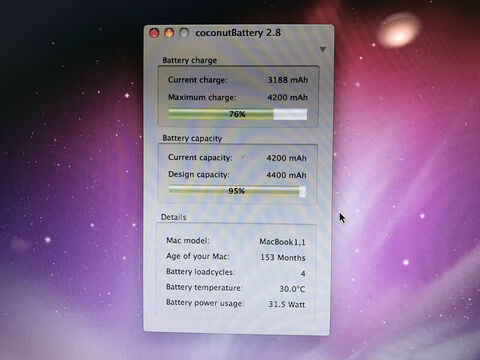Click the Mac model label
This screenshot has height=360, width=480.
click(188, 241)
